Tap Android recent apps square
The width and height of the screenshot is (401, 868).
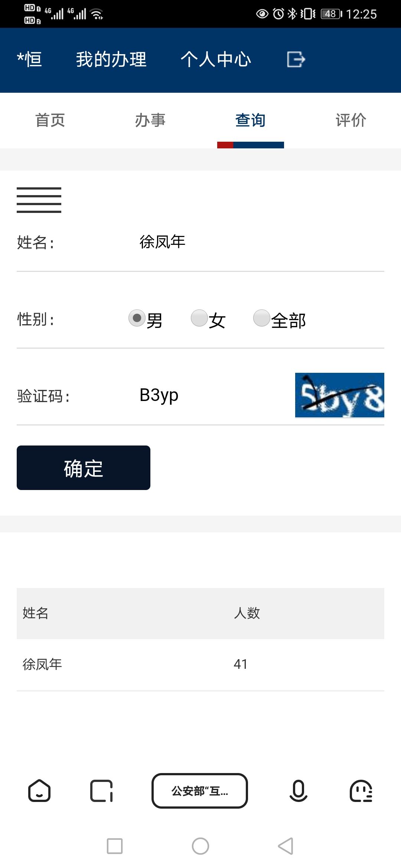click(115, 846)
